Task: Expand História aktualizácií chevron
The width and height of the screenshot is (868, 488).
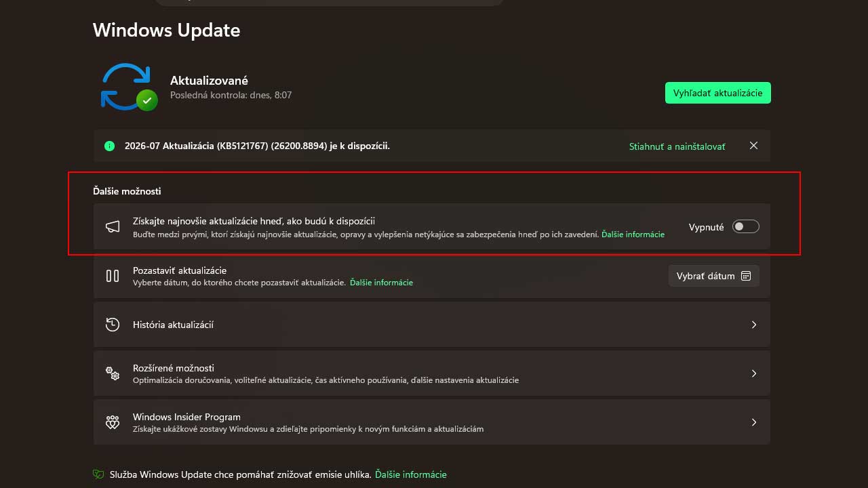Action: tap(753, 325)
